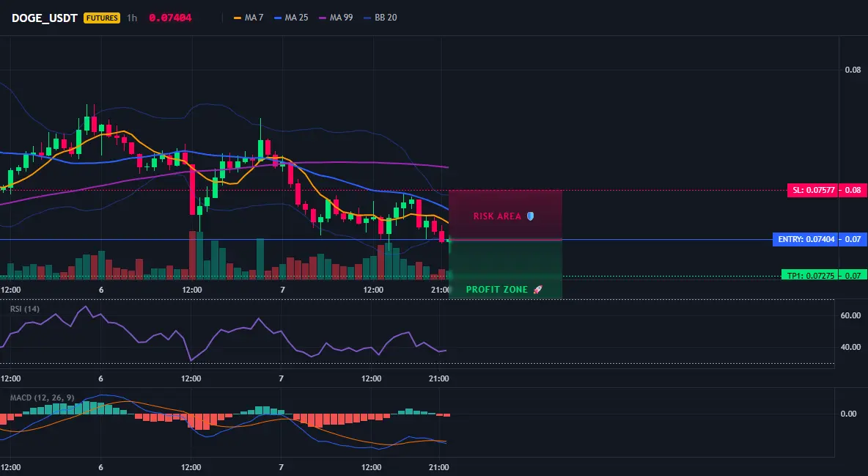
Task: Click the 21:00 time label on price chart
Action: pyautogui.click(x=439, y=290)
